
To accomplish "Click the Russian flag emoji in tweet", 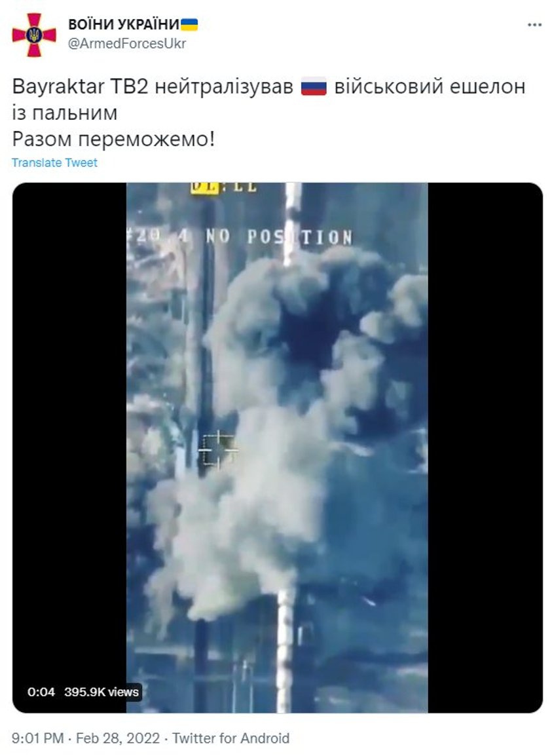I will pos(314,86).
